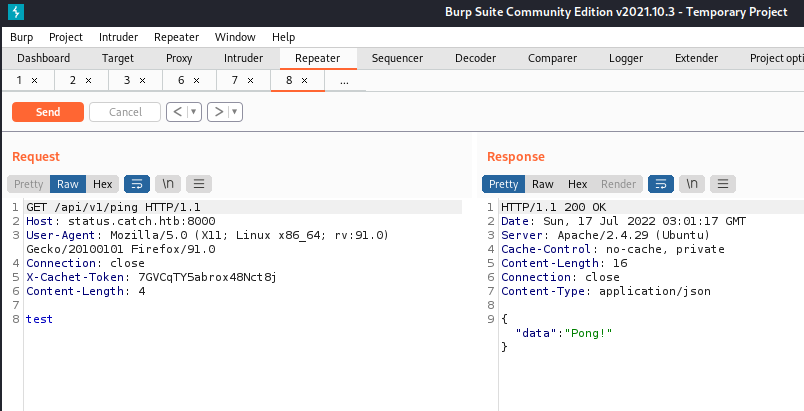Select Repeater request tab 1
Screen dimensions: 804x411
pos(19,80)
